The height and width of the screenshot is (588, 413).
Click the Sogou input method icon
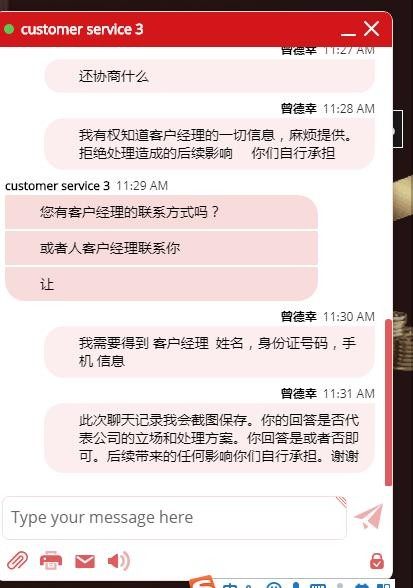(202, 582)
